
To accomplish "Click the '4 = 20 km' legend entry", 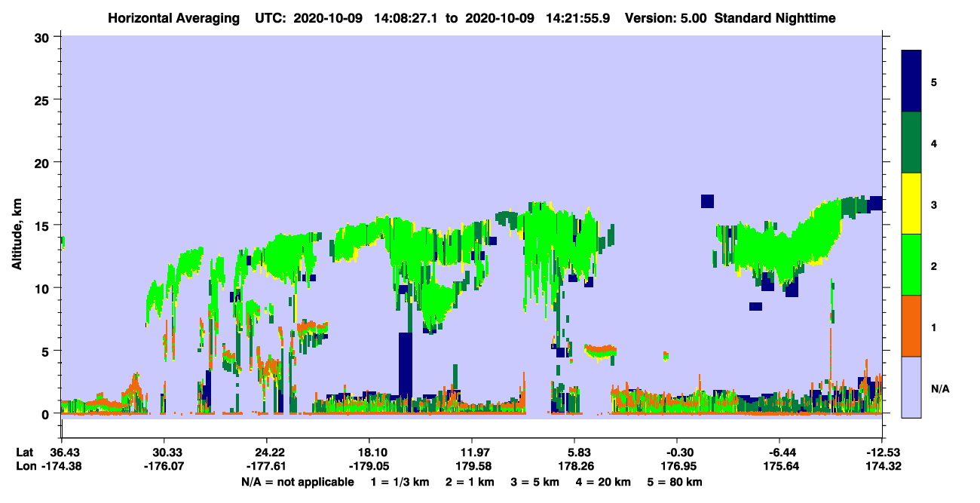I will [x=604, y=482].
